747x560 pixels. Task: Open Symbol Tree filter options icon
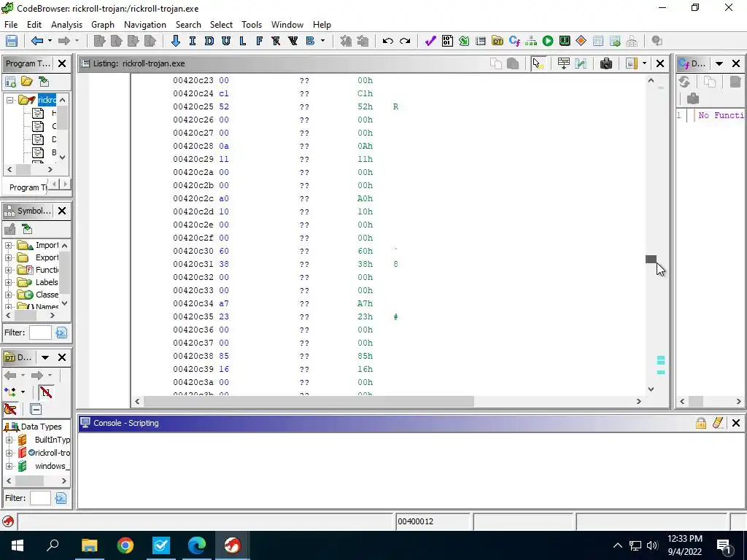pos(61,332)
